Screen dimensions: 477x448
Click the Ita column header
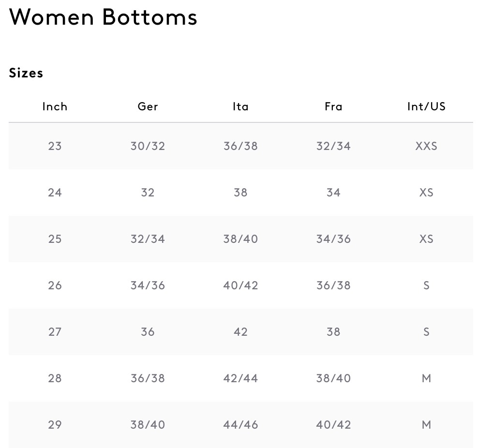coord(240,106)
